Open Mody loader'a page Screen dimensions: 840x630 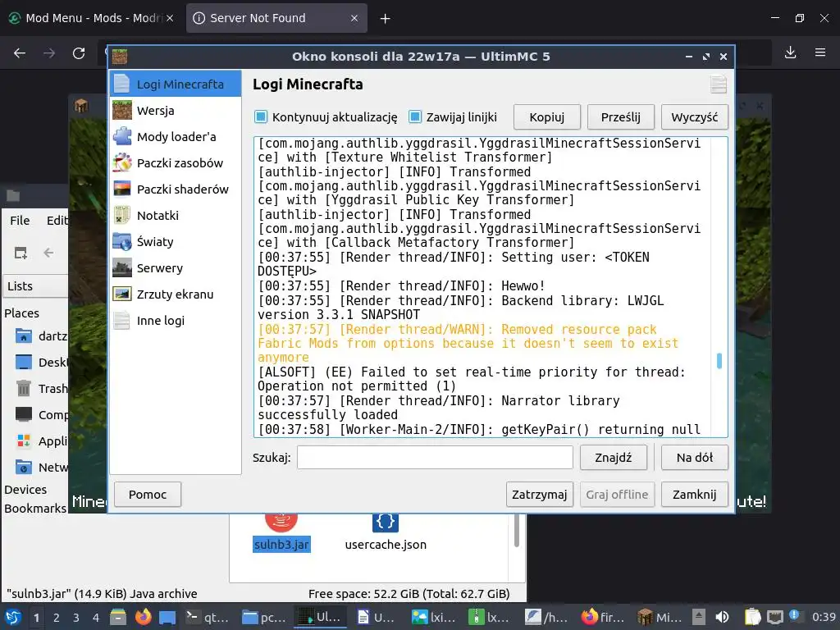[x=176, y=137]
